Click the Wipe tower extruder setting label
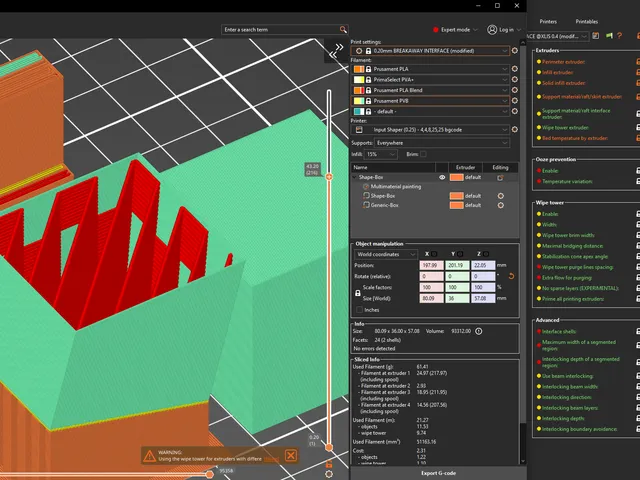The height and width of the screenshot is (480, 640). [565, 127]
